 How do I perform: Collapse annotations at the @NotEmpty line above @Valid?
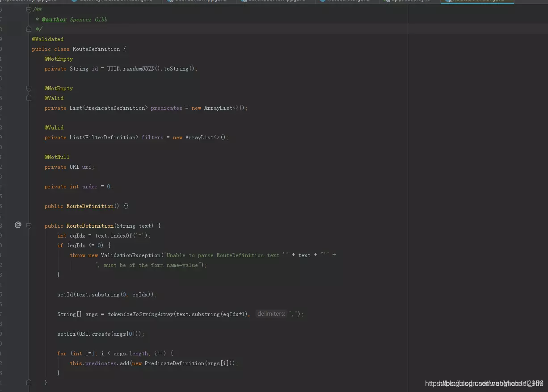(29, 88)
